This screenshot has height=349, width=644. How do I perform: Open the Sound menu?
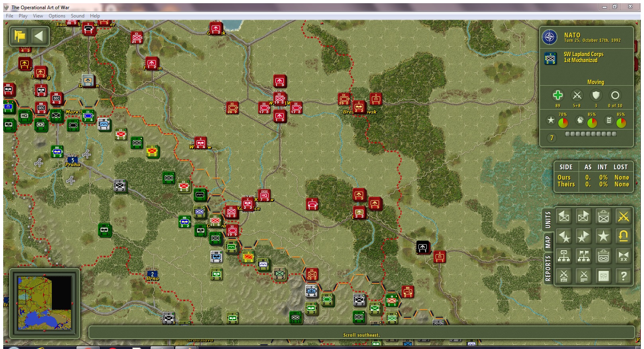pyautogui.click(x=78, y=16)
